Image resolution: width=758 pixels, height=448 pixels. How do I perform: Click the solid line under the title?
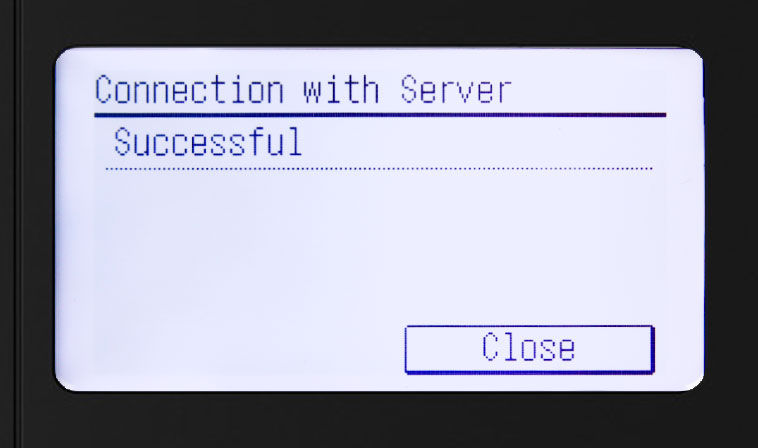pyautogui.click(x=380, y=115)
